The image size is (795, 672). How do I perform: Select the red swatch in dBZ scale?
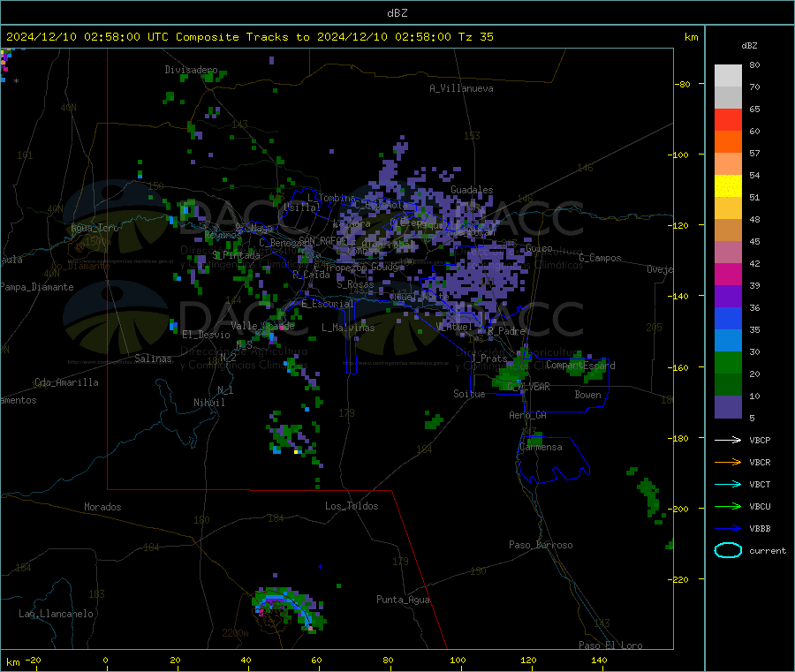pos(728,119)
